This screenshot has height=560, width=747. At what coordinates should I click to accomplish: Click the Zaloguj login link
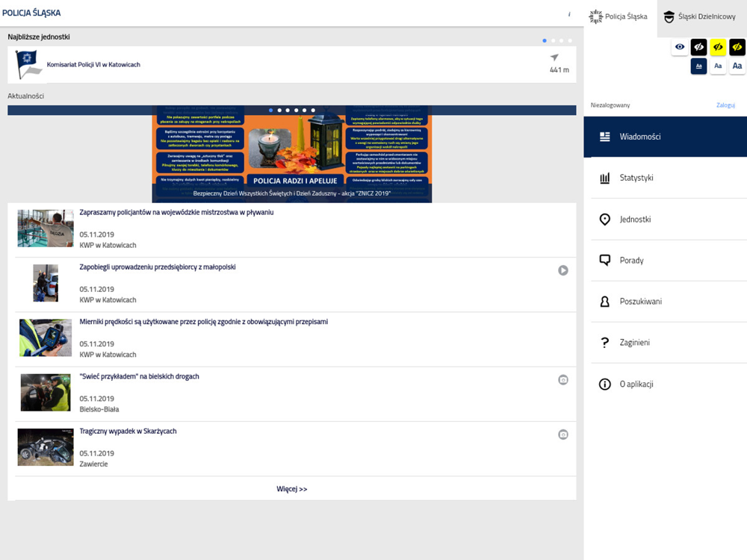coord(725,105)
